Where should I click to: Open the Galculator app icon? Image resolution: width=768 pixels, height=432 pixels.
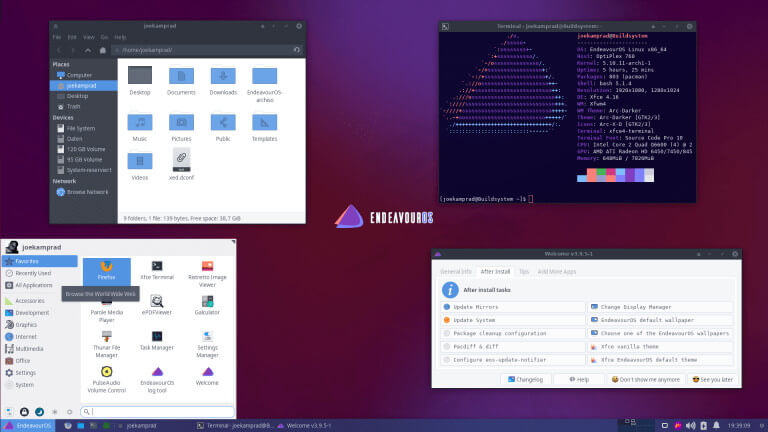coord(207,306)
